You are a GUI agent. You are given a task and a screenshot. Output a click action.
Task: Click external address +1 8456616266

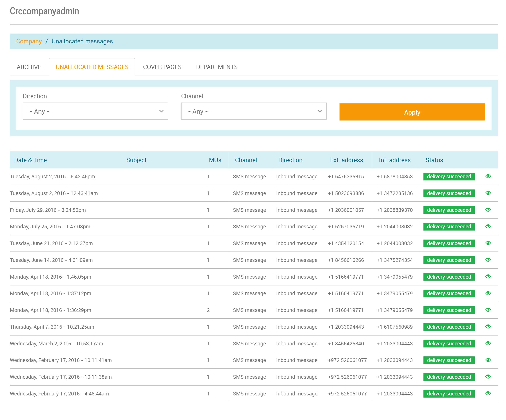point(346,260)
